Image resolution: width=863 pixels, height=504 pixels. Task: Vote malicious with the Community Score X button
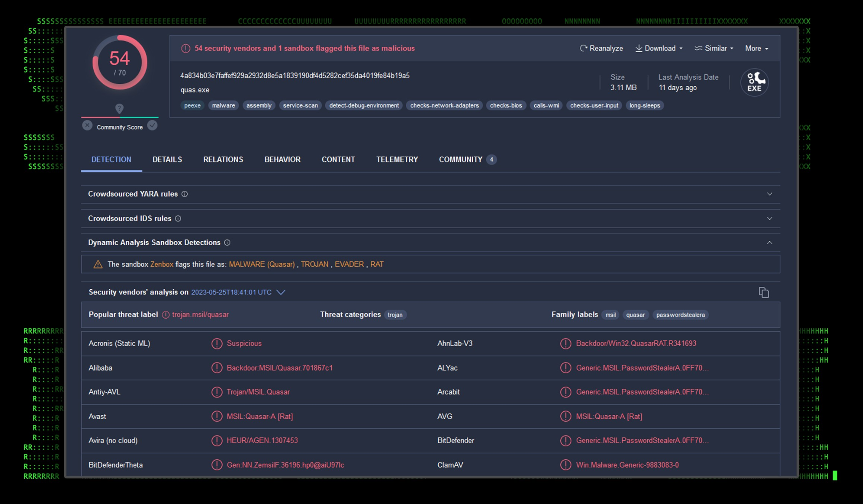pos(87,125)
